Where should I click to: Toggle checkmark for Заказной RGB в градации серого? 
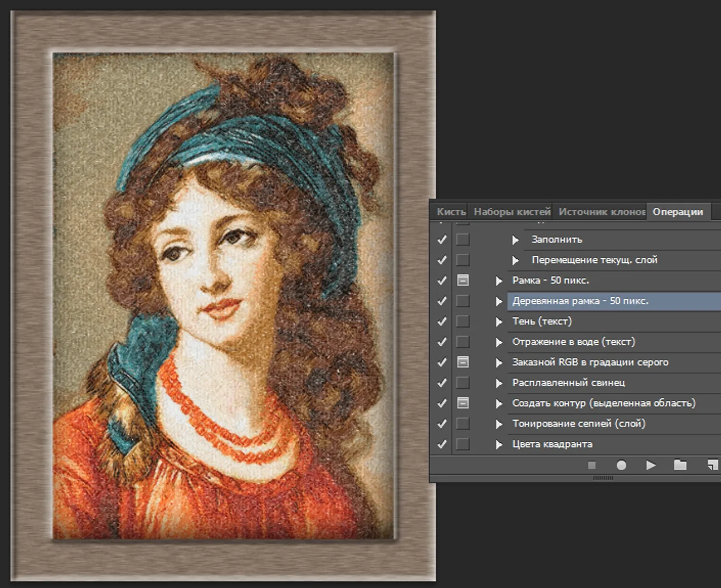click(x=442, y=362)
